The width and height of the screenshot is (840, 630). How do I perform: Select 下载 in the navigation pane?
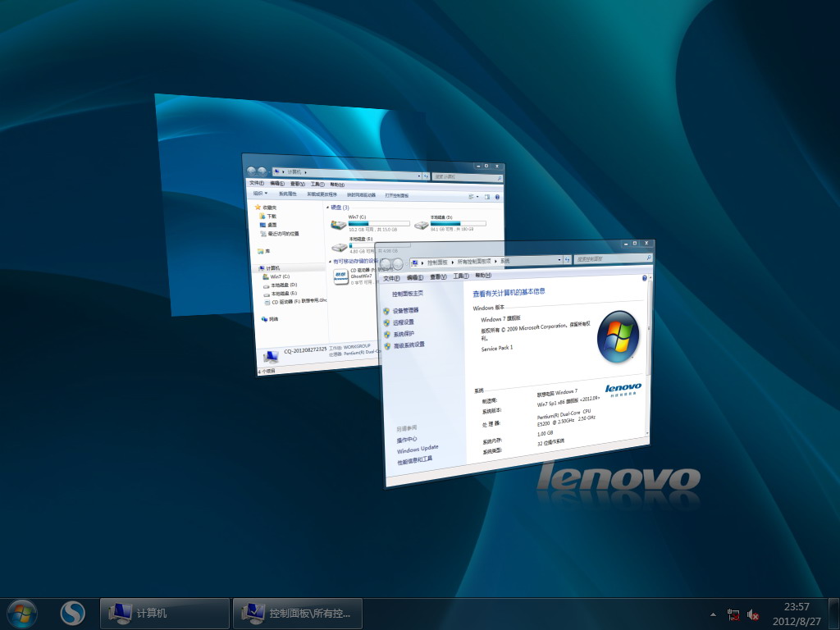click(268, 216)
